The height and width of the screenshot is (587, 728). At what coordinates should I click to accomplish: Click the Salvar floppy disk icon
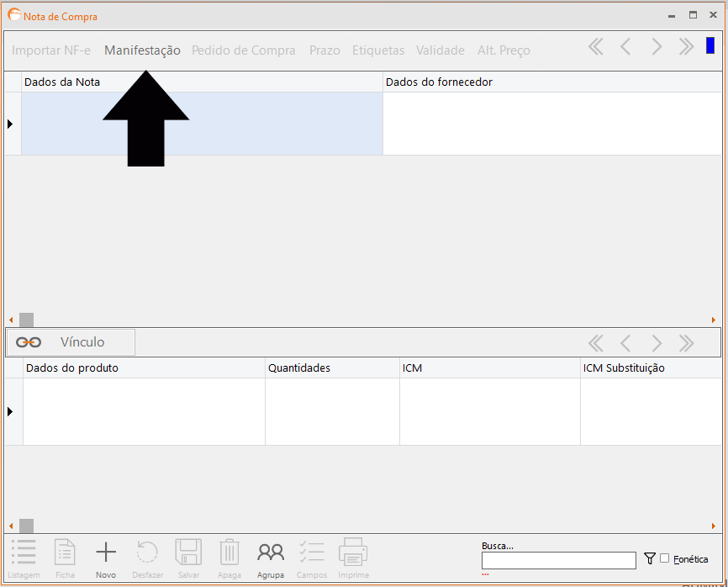pos(188,553)
